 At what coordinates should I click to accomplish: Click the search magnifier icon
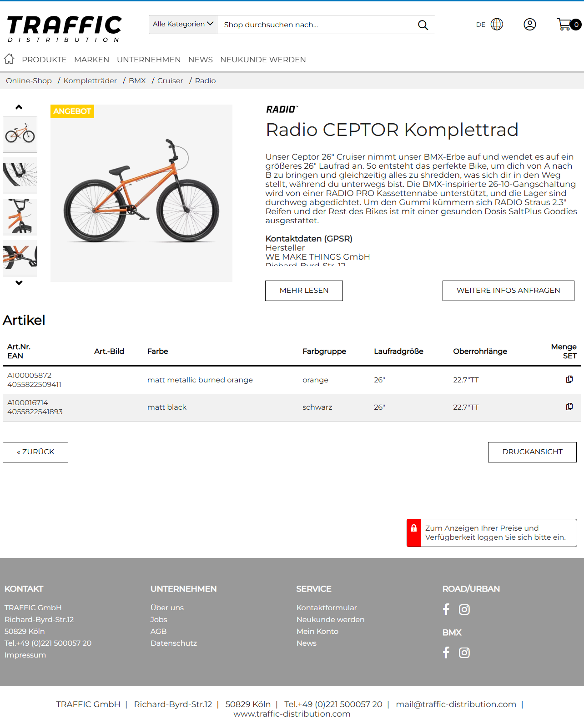tap(423, 25)
